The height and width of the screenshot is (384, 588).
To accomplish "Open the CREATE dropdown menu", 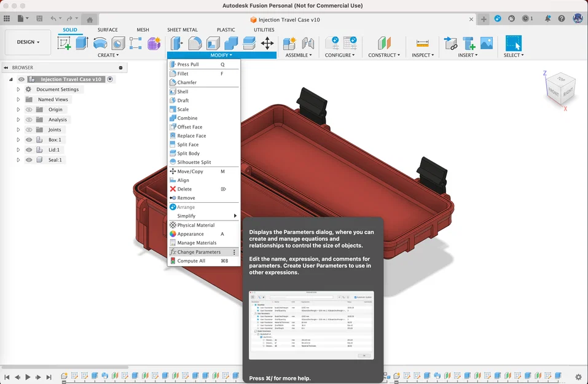I will (x=108, y=55).
